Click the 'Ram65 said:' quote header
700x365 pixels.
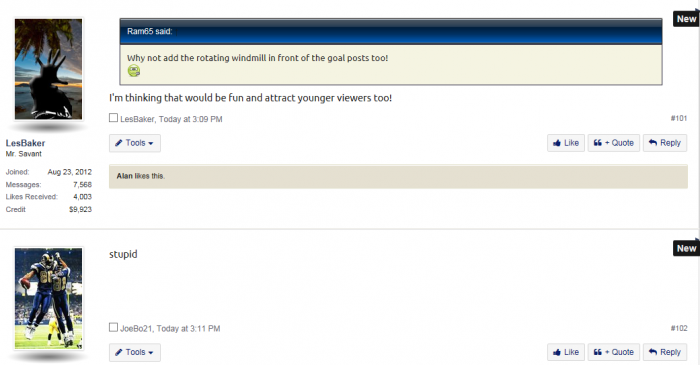[150, 31]
